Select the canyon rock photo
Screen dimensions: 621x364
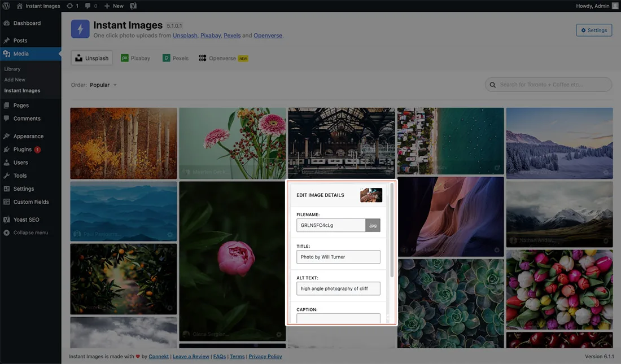coord(451,217)
